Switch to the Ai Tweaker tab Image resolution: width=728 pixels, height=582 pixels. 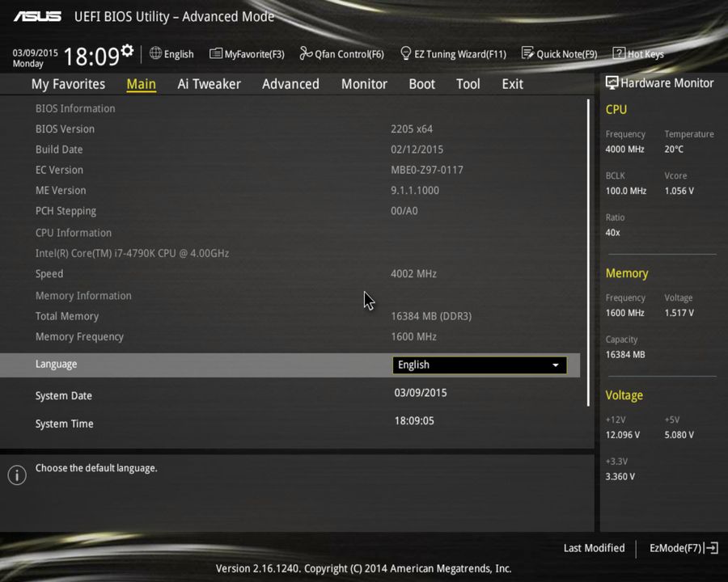point(209,83)
